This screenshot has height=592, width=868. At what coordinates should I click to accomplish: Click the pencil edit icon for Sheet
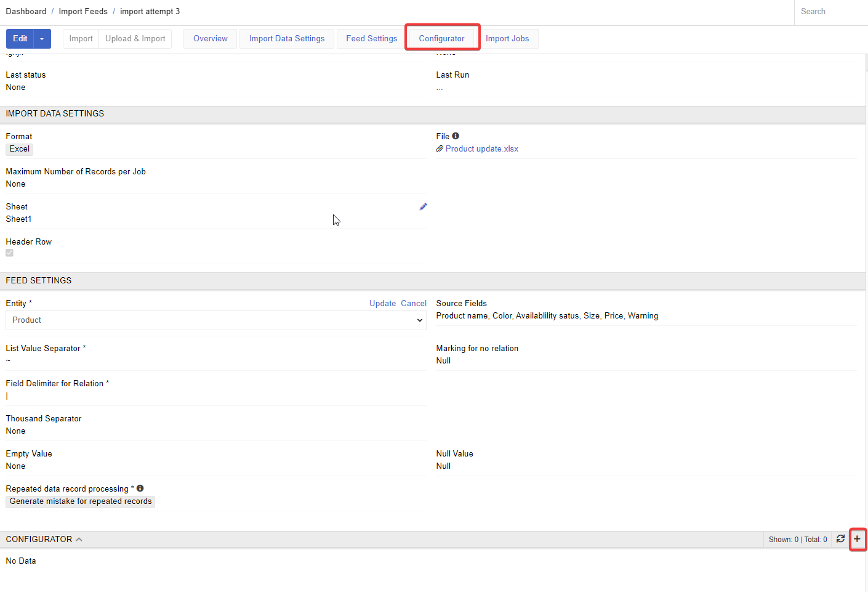423,207
